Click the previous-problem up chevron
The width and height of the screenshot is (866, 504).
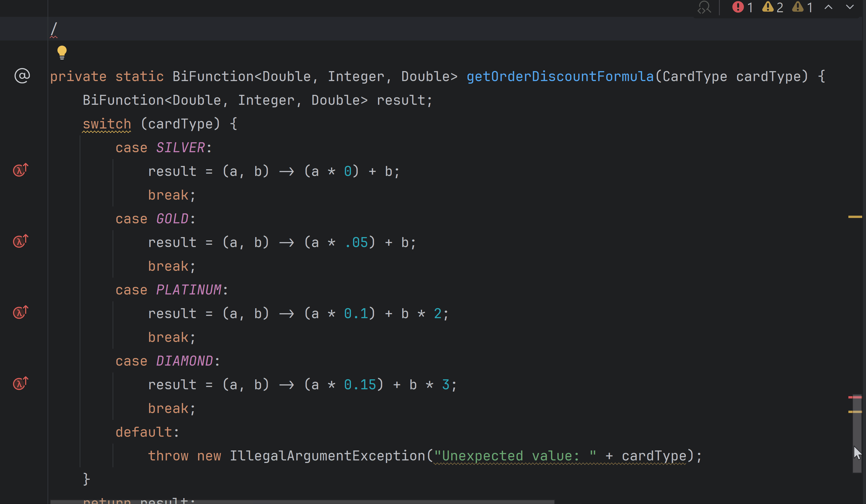click(828, 7)
